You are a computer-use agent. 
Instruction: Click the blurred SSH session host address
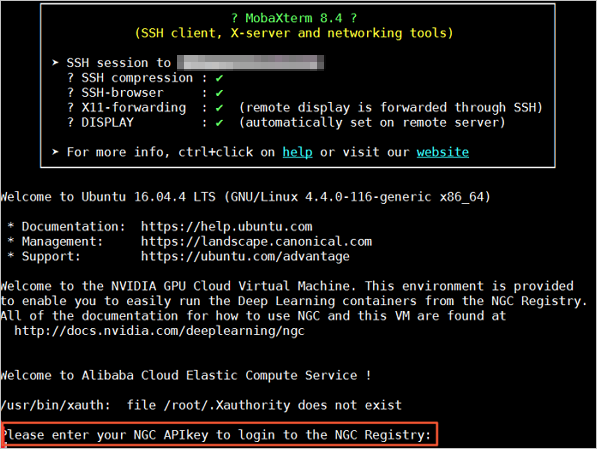click(x=251, y=63)
